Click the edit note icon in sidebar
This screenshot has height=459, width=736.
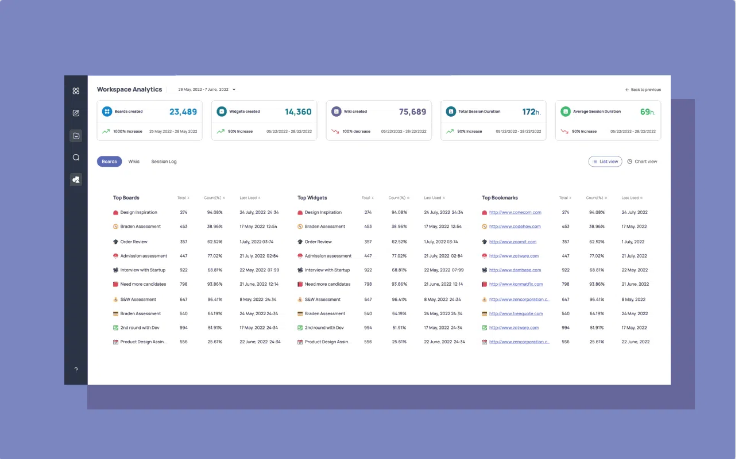pos(76,113)
